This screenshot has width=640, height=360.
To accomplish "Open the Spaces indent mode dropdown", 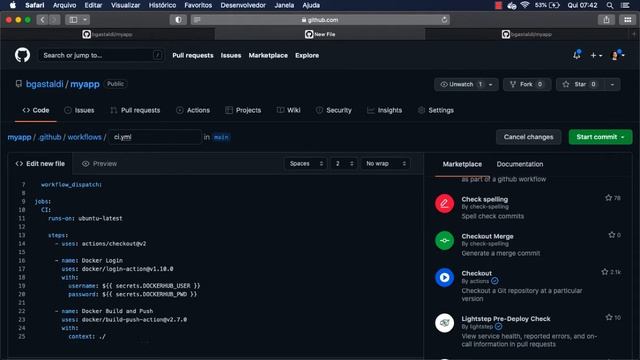I will [306, 164].
